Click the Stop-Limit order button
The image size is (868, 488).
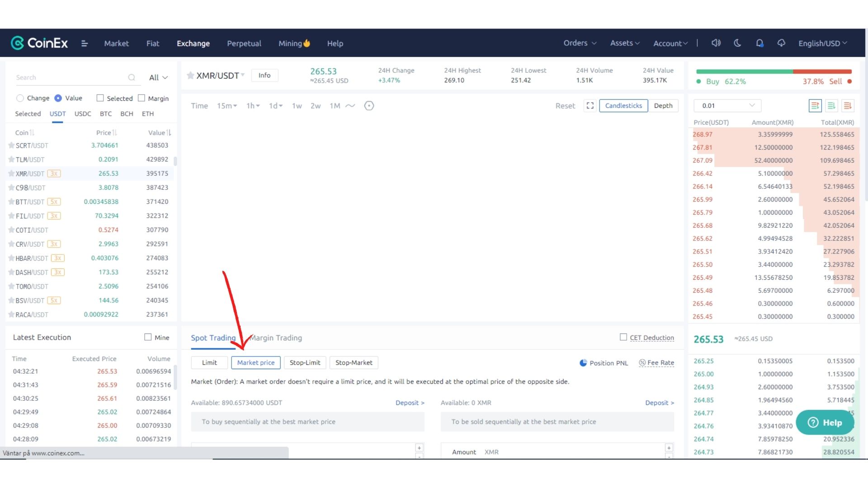(305, 362)
